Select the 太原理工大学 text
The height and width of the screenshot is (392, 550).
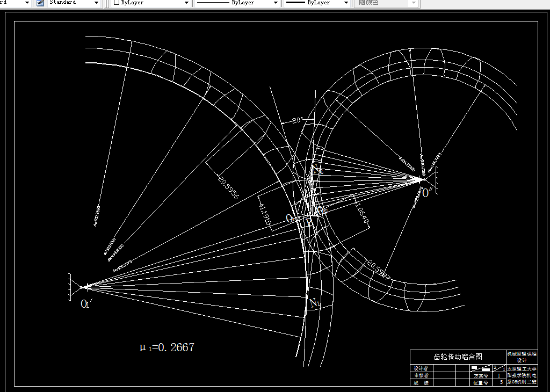tap(522, 369)
